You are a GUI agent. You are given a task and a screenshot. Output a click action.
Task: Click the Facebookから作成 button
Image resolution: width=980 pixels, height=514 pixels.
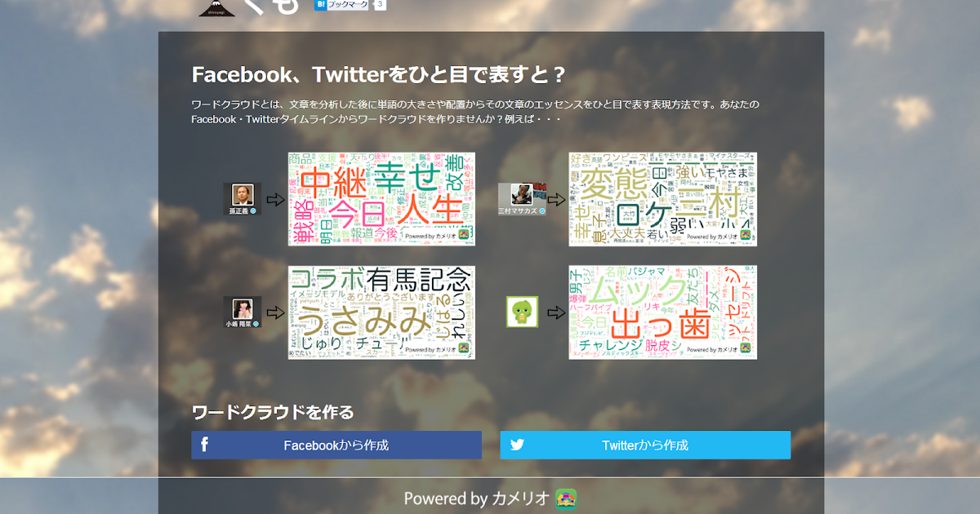(x=336, y=445)
